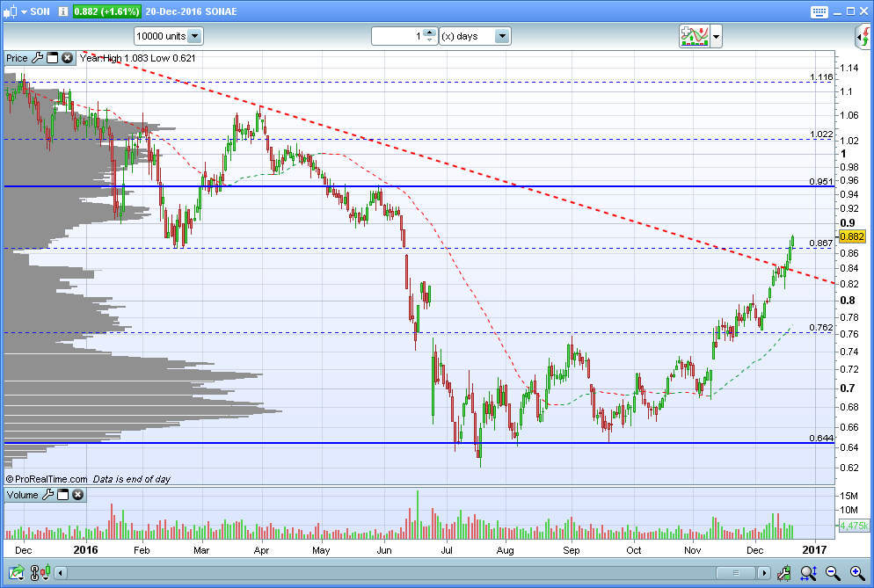This screenshot has height=588, width=874.
Task: Open Price panel settings wrench
Action: click(37, 58)
